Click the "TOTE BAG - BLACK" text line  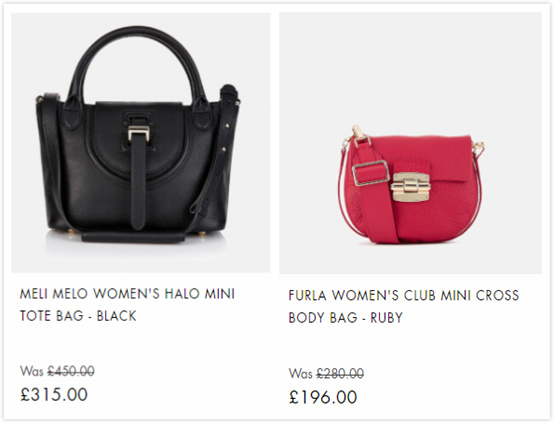click(78, 316)
